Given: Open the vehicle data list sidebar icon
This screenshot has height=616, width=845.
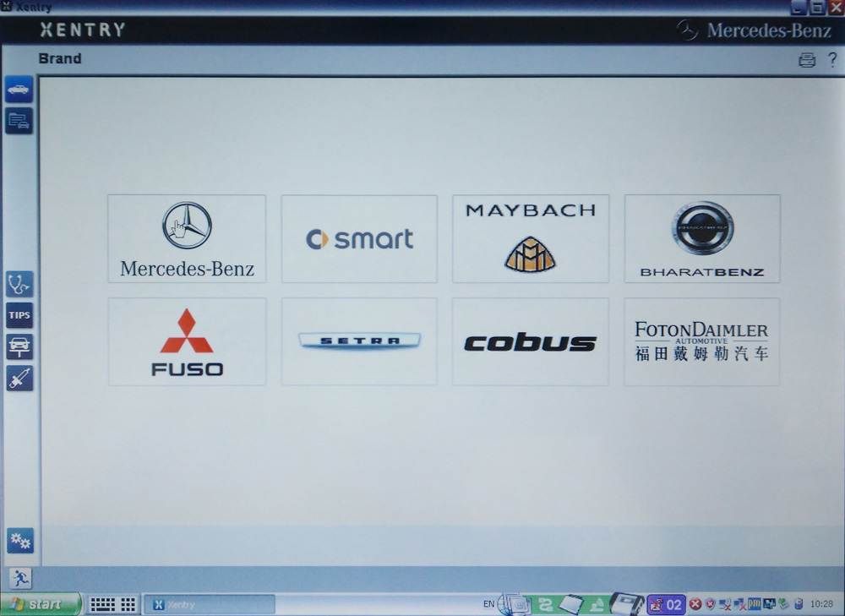Looking at the screenshot, I should click(x=19, y=121).
